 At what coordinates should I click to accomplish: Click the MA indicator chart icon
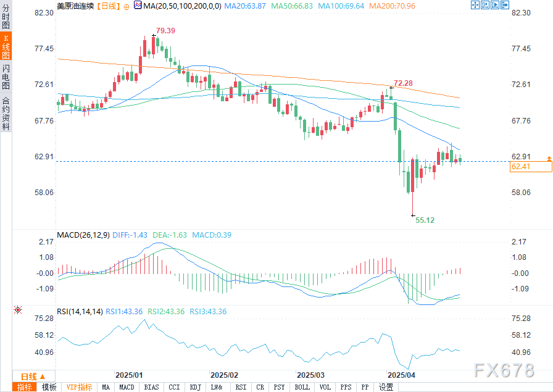(x=137, y=6)
